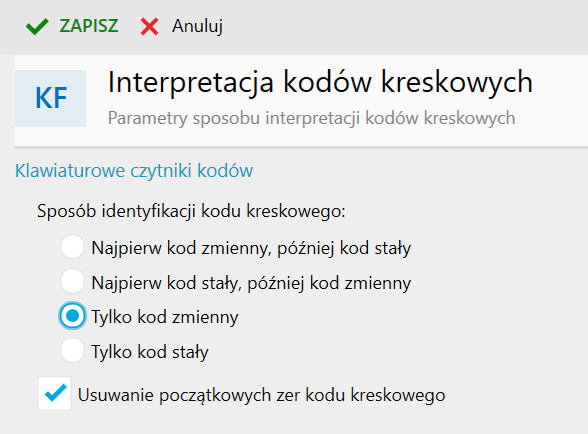The image size is (588, 434).
Task: Click the green checkmark save icon
Action: point(37,27)
